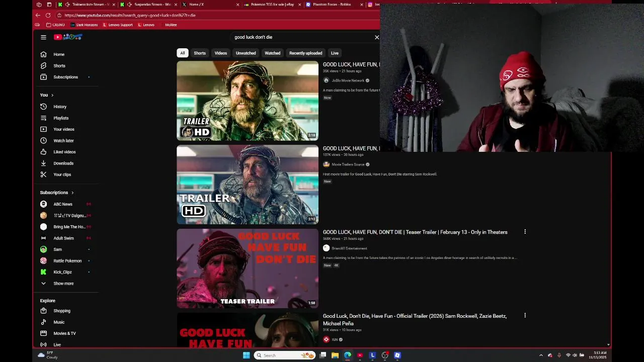644x362 pixels.
Task: Open Home in the YouTube sidebar
Action: (x=59, y=54)
